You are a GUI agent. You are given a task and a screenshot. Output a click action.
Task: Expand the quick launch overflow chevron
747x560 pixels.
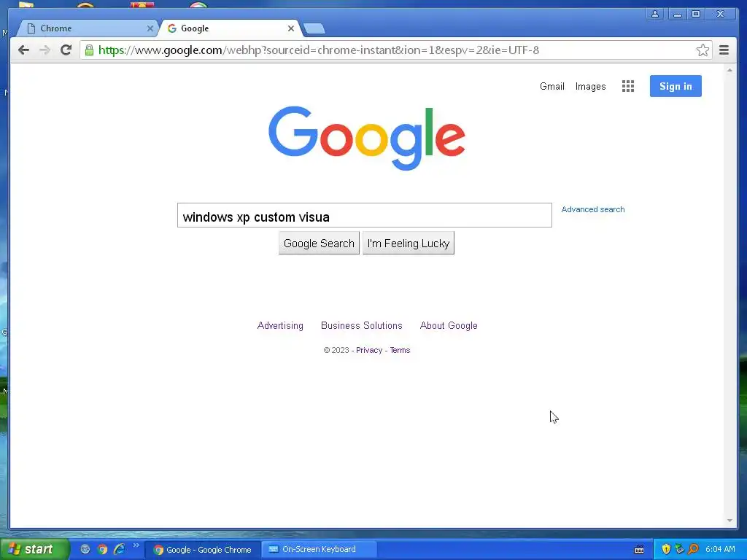pos(136,545)
